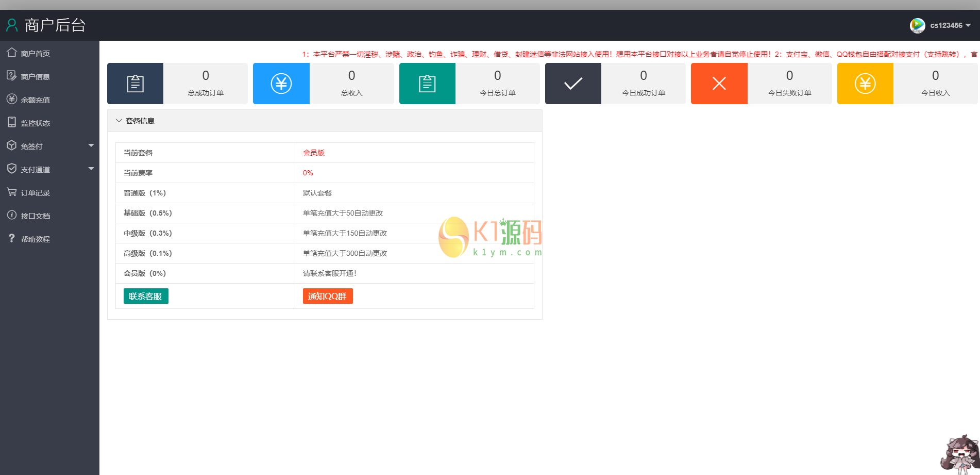Click the checkmark icon for 今日成功订单

[x=572, y=83]
